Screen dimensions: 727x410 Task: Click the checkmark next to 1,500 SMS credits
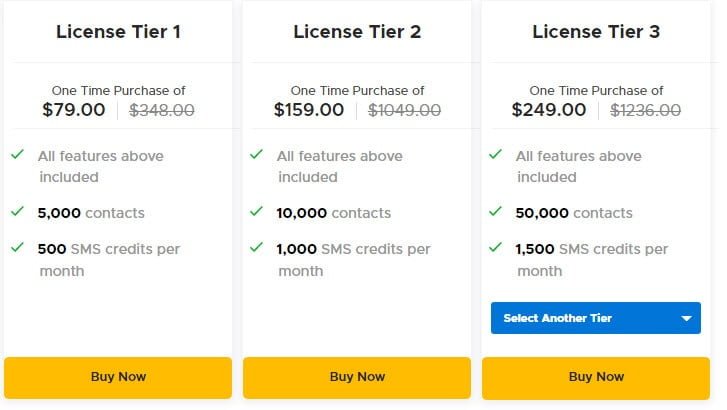click(x=496, y=247)
